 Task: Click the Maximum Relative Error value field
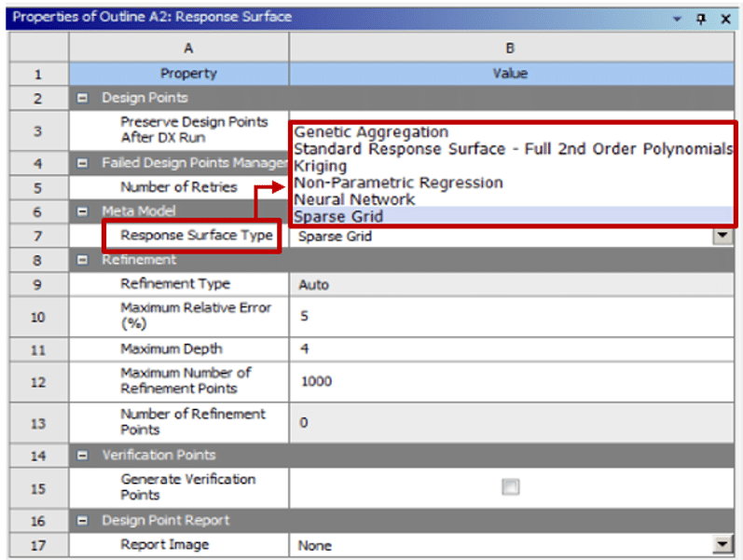point(513,316)
